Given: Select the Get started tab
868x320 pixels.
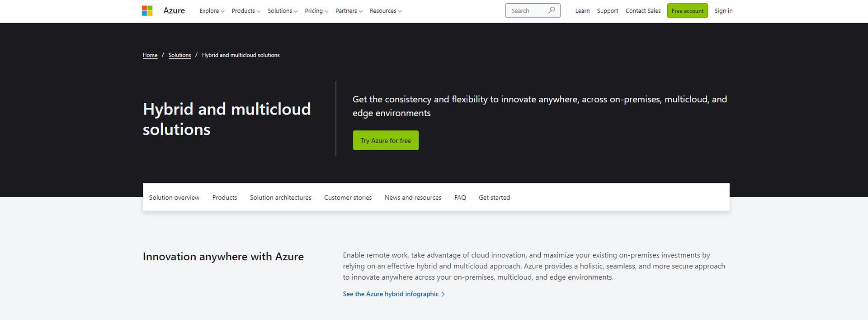Looking at the screenshot, I should [x=494, y=198].
